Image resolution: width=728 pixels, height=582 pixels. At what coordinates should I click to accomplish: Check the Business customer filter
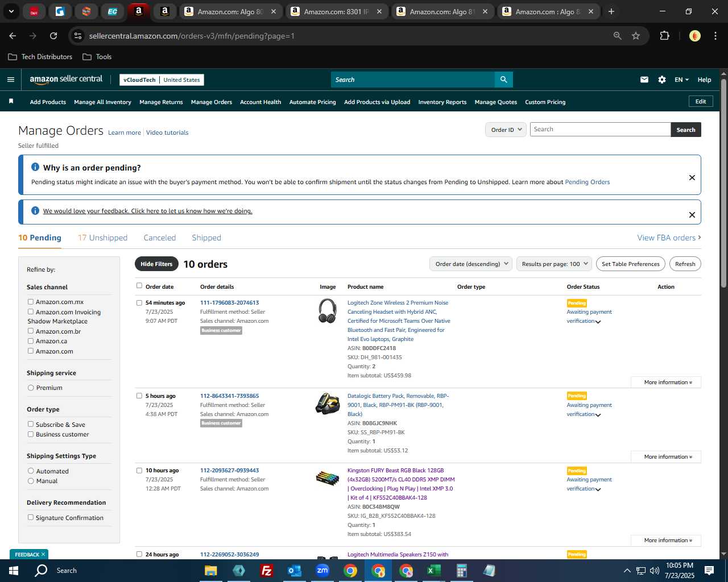point(31,434)
